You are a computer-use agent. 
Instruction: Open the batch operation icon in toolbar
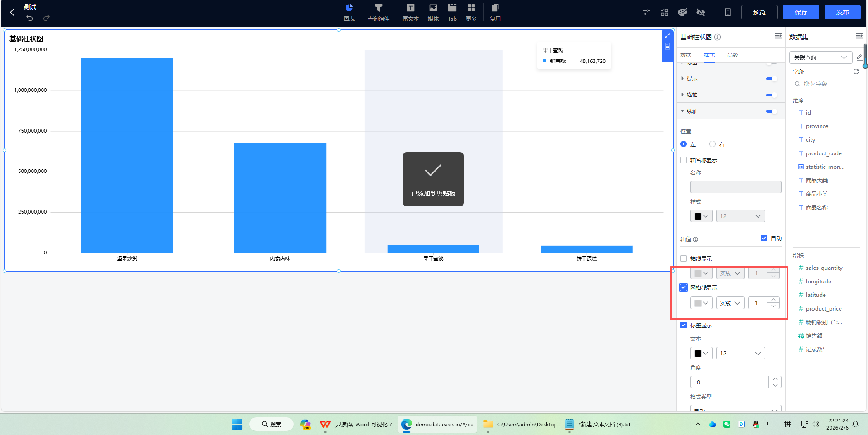664,12
